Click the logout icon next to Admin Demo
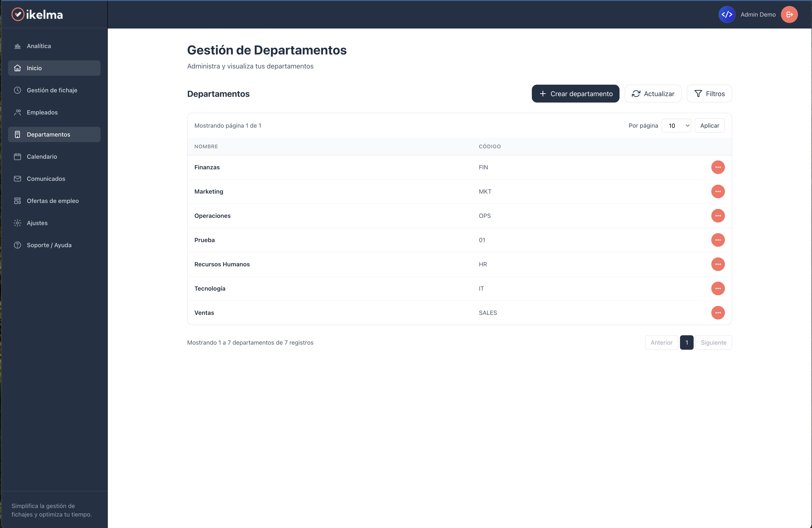Image resolution: width=812 pixels, height=528 pixels. click(789, 14)
